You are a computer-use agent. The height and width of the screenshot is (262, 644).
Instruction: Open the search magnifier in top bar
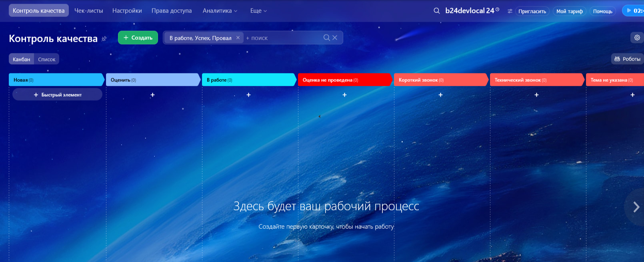click(436, 11)
